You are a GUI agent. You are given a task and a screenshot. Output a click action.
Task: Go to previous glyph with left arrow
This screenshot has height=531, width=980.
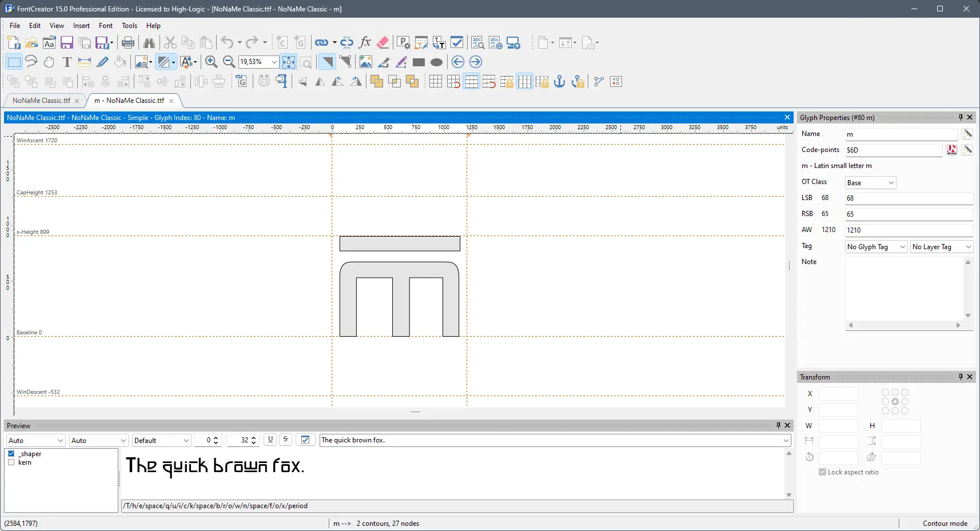click(x=457, y=62)
